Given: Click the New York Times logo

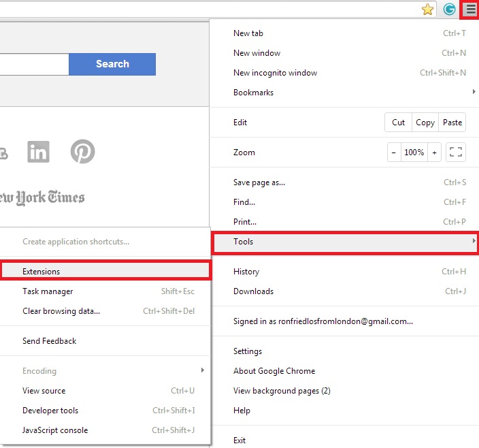Looking at the screenshot, I should pyautogui.click(x=41, y=198).
